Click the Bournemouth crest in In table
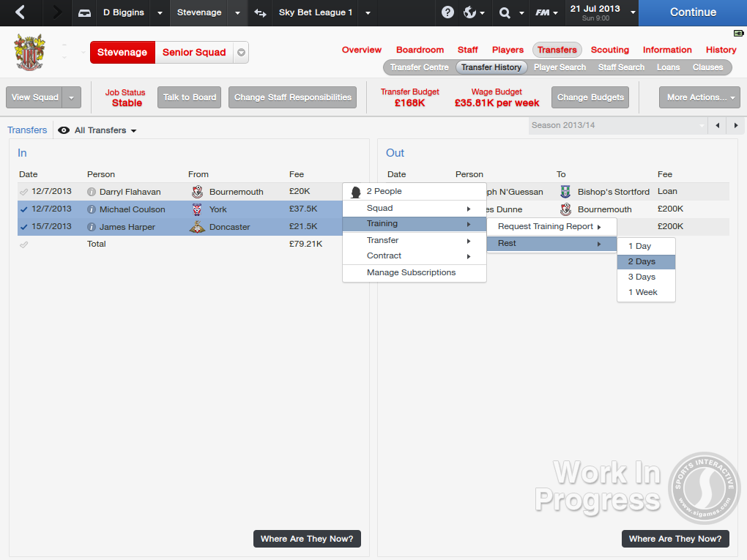The image size is (747, 560). click(197, 192)
